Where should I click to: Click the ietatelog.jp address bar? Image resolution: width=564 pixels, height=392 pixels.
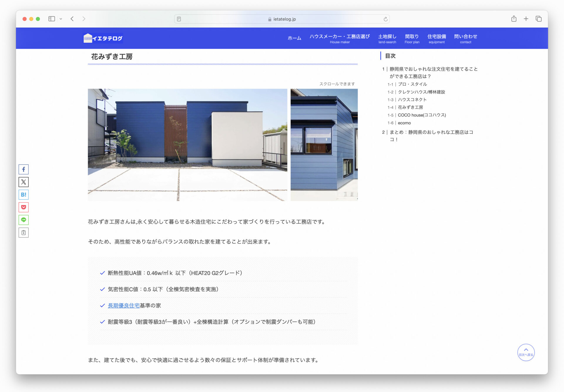coord(282,19)
